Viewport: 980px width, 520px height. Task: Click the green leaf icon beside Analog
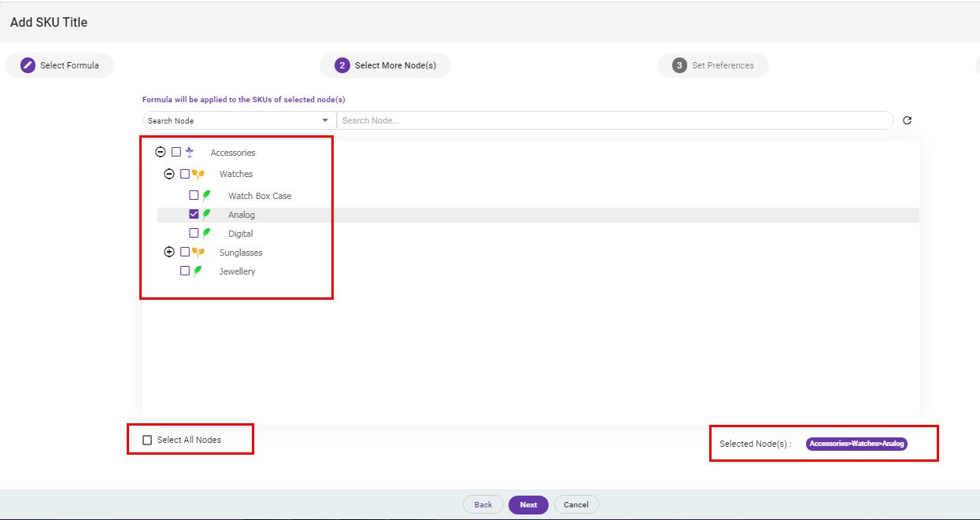207,214
